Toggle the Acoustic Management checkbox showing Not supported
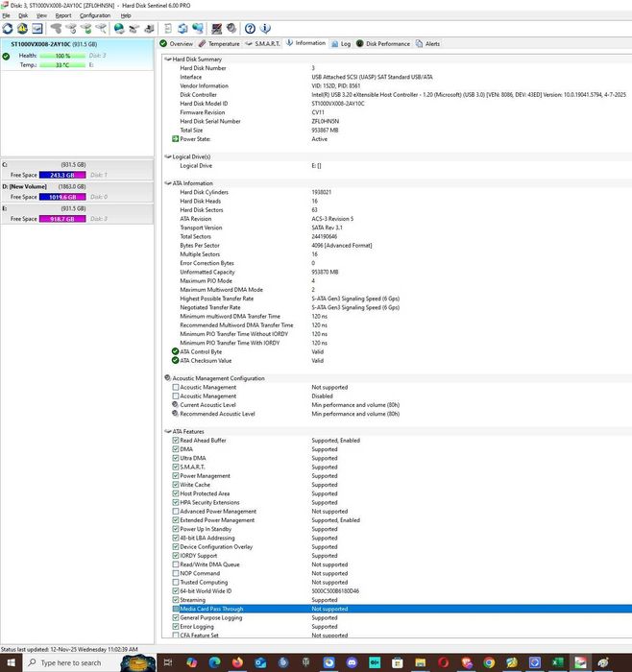 click(x=176, y=387)
